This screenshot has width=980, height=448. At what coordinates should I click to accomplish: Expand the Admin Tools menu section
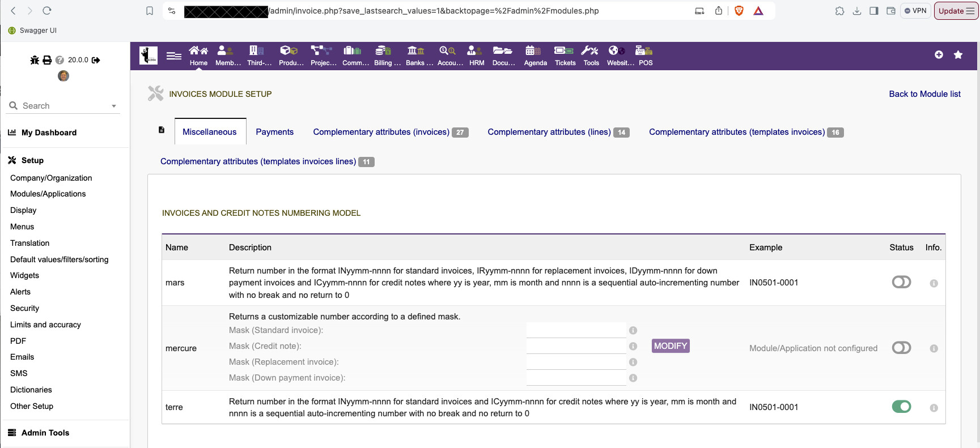(x=45, y=433)
